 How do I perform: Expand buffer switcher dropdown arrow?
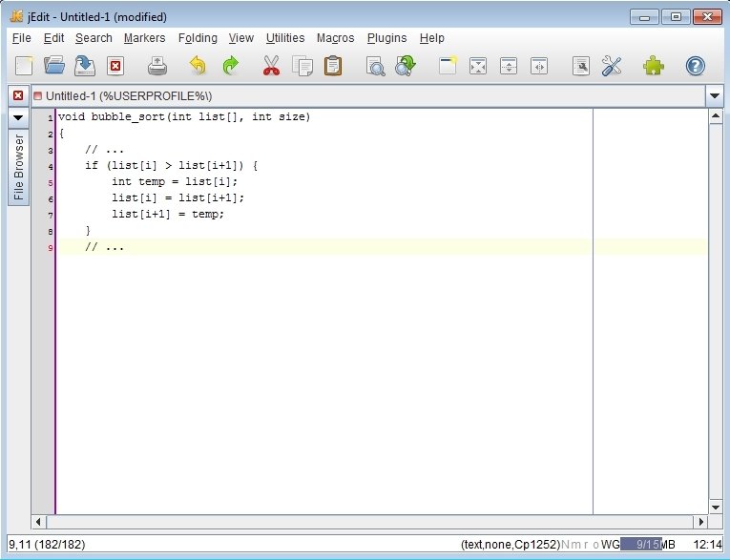point(715,96)
